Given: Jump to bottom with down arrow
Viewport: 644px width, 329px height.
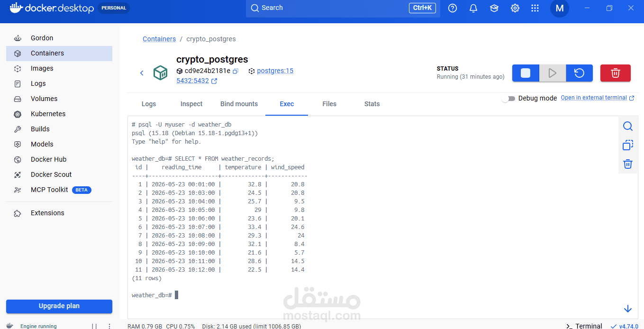Looking at the screenshot, I should point(628,309).
